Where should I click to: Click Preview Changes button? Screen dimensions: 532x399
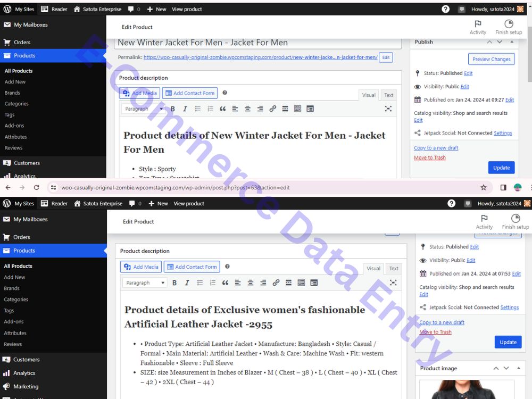tap(491, 59)
